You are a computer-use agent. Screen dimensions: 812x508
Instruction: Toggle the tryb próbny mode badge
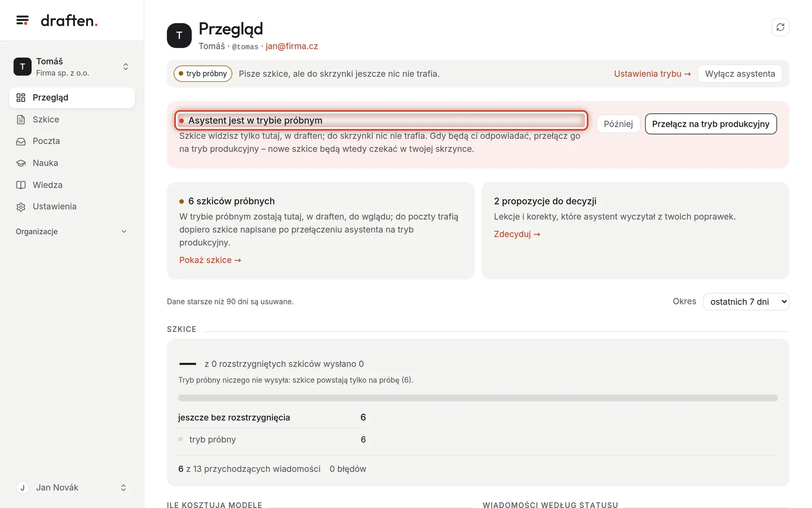(x=203, y=74)
